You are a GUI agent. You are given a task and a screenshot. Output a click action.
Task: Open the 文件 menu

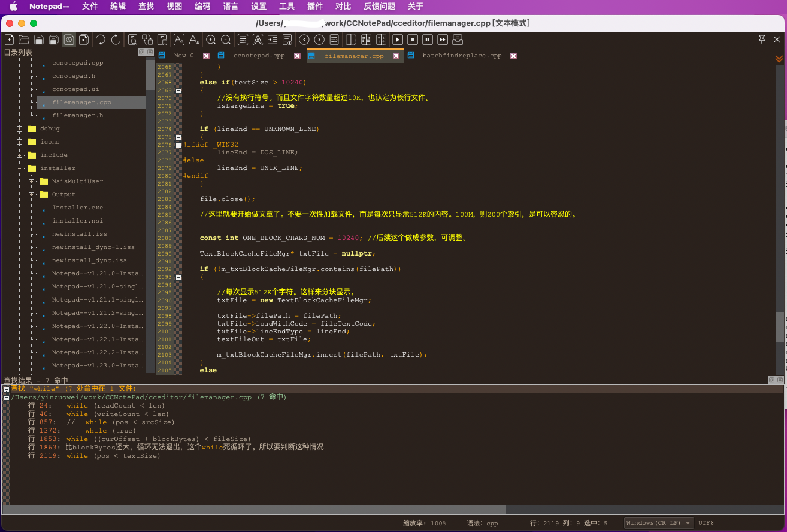90,7
